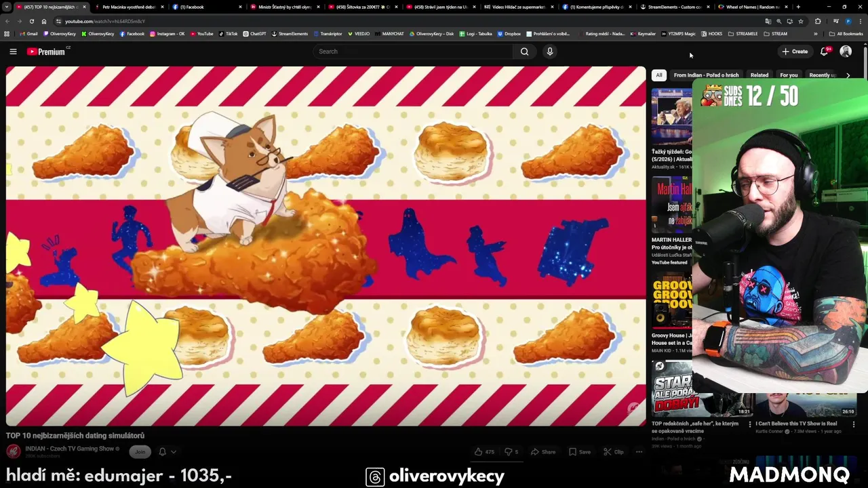Click the address bar URL

tap(105, 21)
